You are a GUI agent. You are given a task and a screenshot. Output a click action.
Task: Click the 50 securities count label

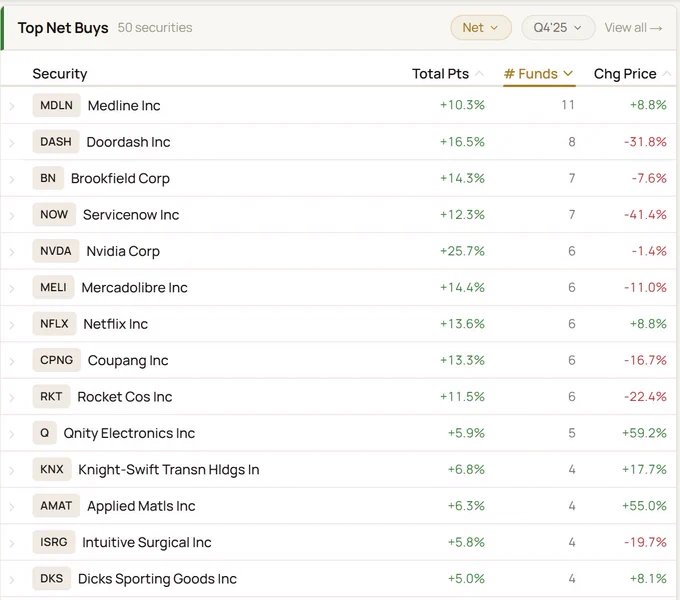click(155, 28)
